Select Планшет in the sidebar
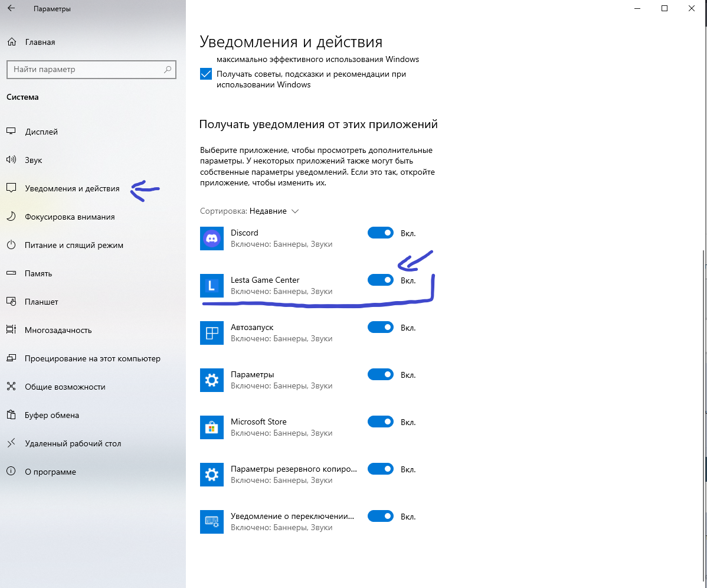 [x=41, y=302]
